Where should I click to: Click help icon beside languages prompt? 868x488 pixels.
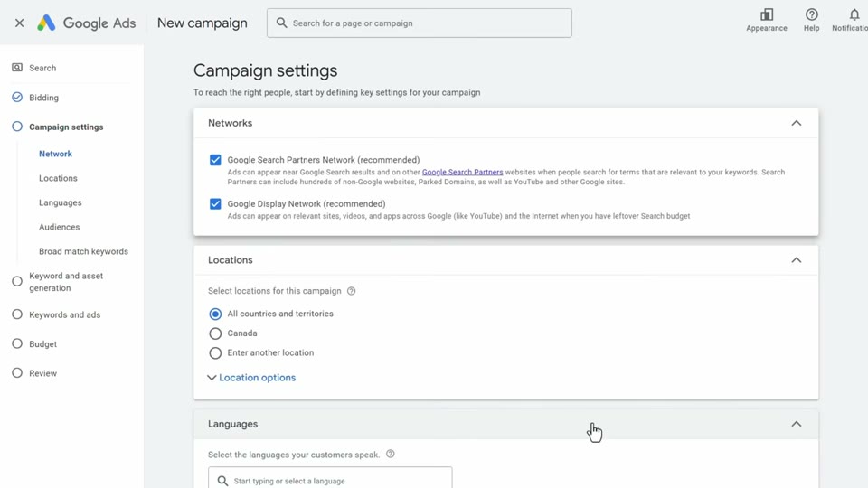pyautogui.click(x=391, y=455)
